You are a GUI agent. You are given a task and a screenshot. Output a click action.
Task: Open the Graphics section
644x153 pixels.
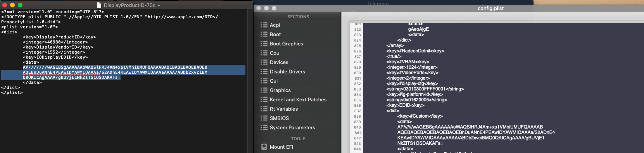click(x=280, y=90)
